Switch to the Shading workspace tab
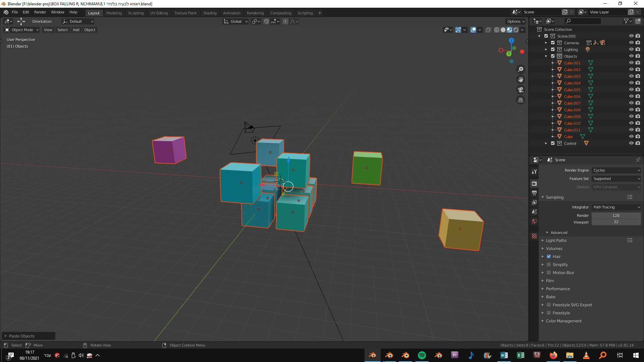 pos(210,13)
